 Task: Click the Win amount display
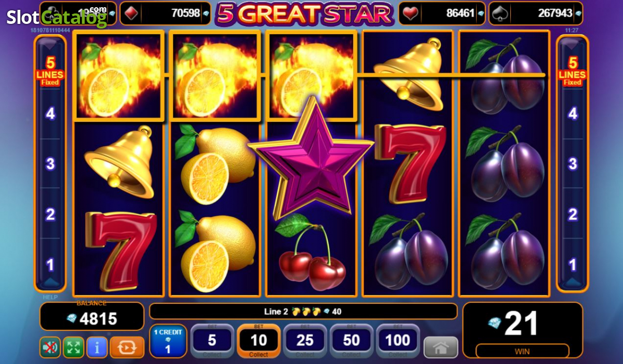point(522,330)
